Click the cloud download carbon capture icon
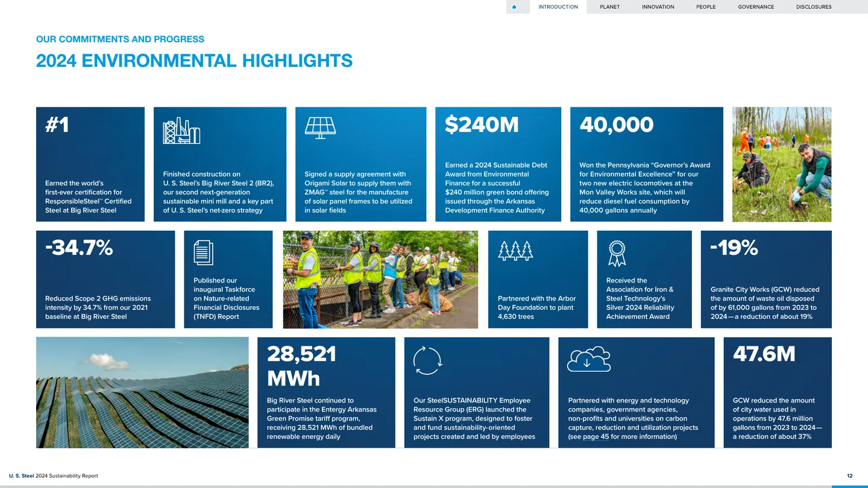This screenshot has width=868, height=488. (x=589, y=360)
